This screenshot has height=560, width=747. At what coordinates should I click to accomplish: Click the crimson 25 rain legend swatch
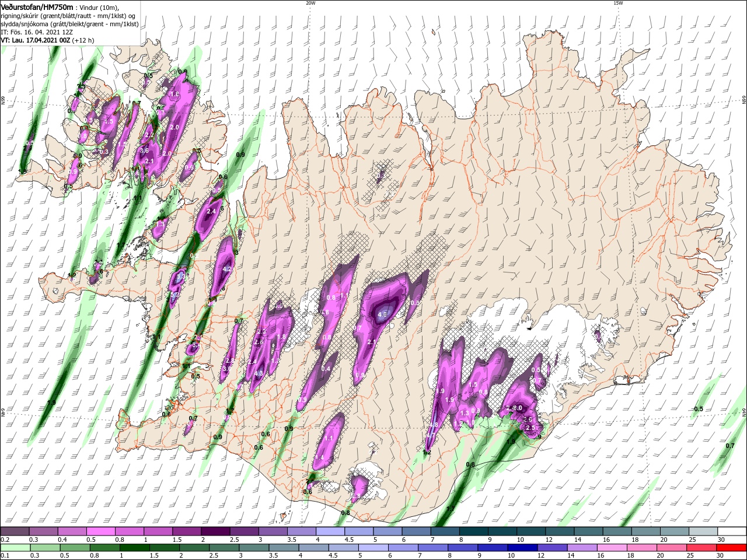[701, 548]
